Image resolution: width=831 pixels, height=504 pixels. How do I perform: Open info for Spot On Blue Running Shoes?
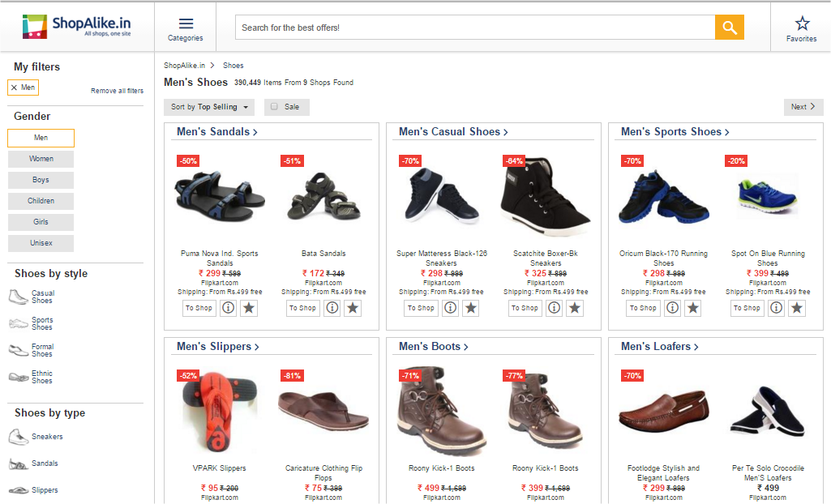(777, 308)
